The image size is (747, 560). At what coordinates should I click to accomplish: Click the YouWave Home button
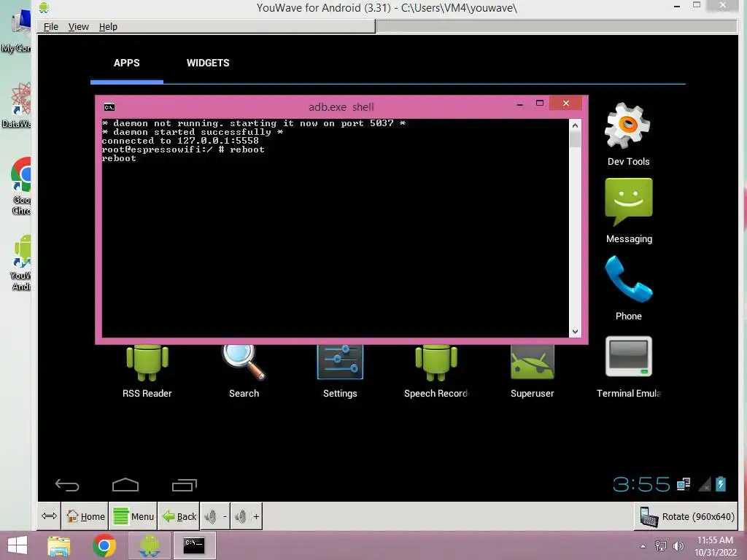click(85, 516)
